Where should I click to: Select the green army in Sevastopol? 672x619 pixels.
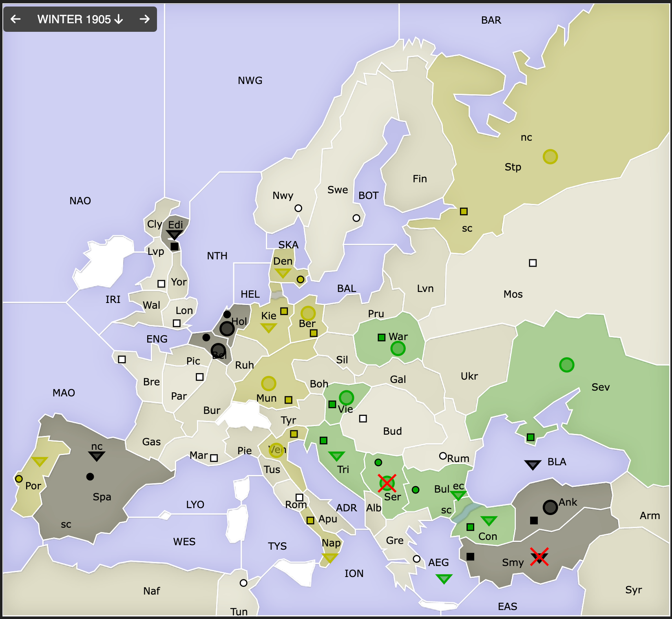pos(566,365)
